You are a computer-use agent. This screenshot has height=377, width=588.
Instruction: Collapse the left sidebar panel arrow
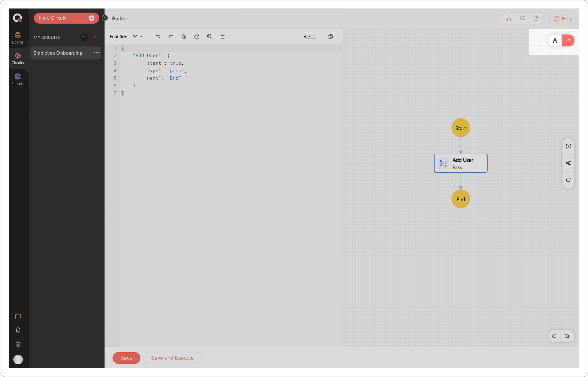tap(105, 18)
